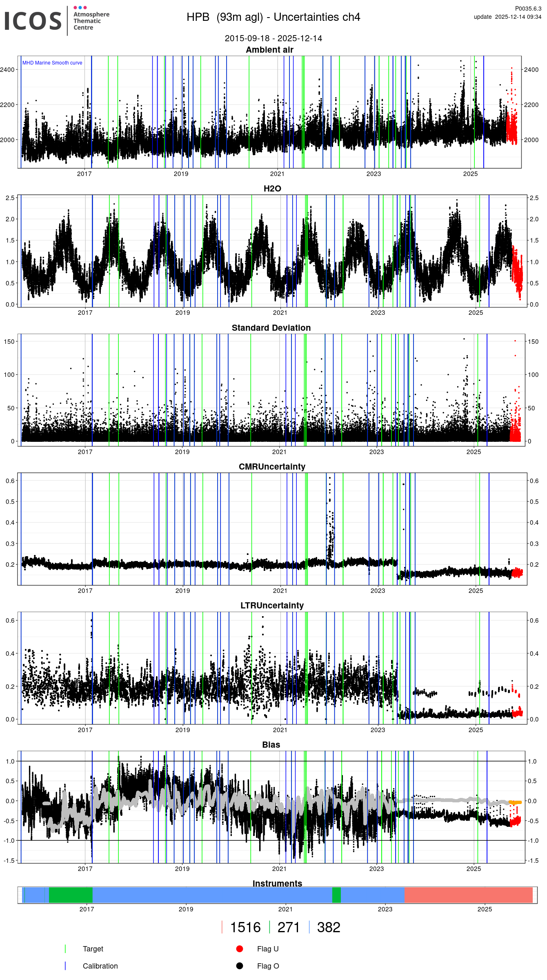Click the red Flag U legend dot
The image size is (547, 980).
(240, 949)
